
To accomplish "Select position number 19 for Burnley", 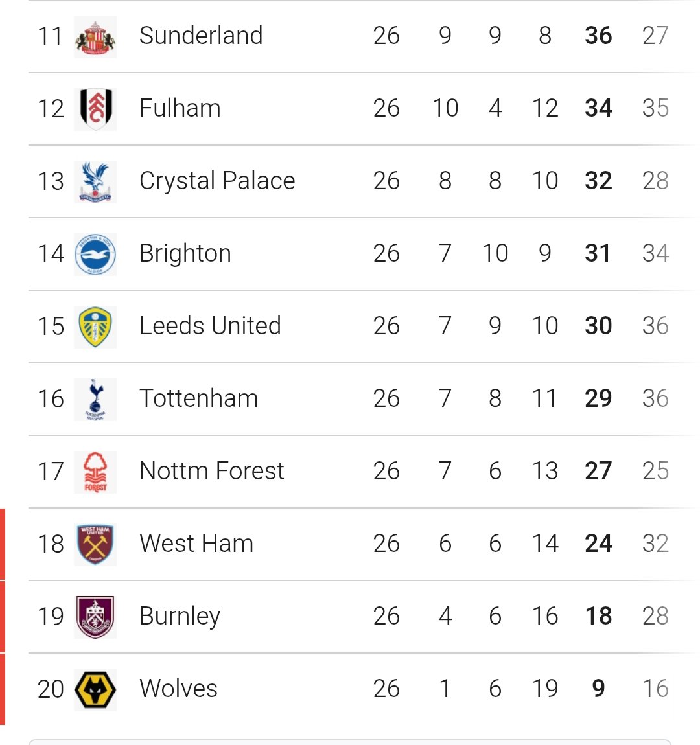I will tap(51, 616).
